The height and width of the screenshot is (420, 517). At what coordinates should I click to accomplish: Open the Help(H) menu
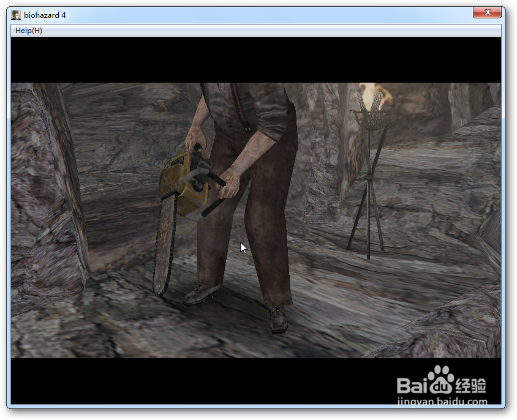(29, 31)
